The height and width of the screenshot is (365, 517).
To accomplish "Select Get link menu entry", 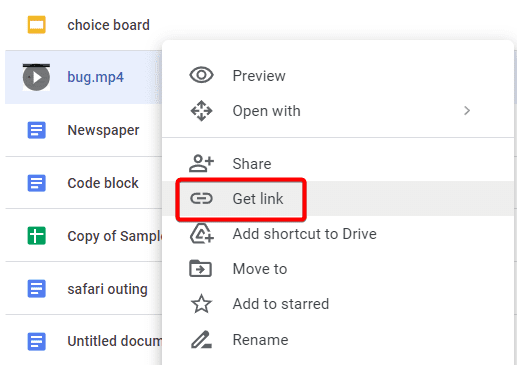I will pos(338,199).
